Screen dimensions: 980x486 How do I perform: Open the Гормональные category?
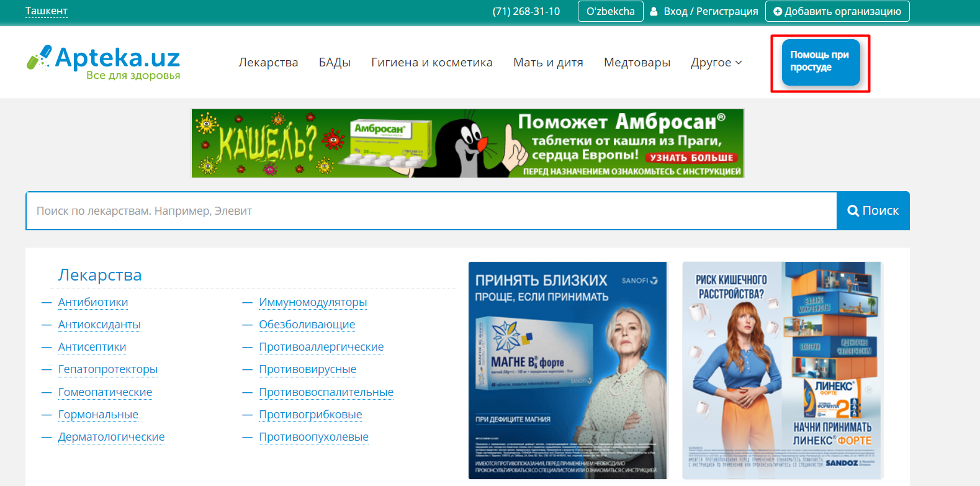[x=98, y=415]
